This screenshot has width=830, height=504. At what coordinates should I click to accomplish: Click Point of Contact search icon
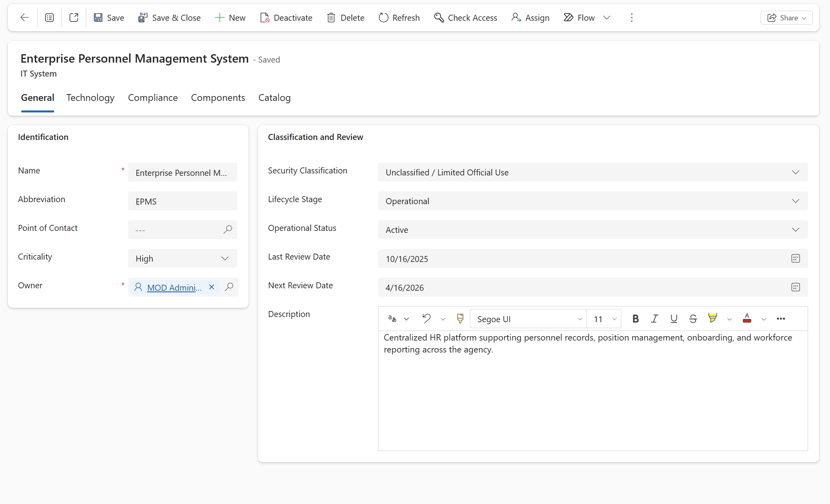point(228,230)
